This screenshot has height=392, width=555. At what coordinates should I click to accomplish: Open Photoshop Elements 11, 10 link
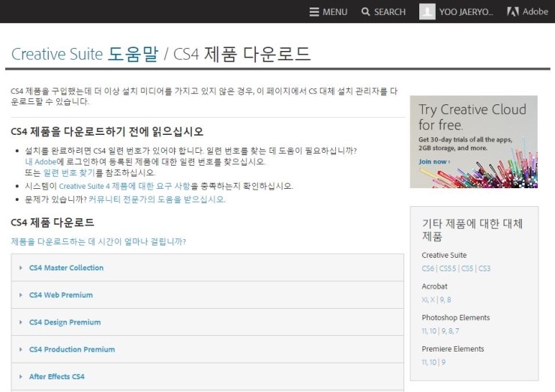[429, 331]
